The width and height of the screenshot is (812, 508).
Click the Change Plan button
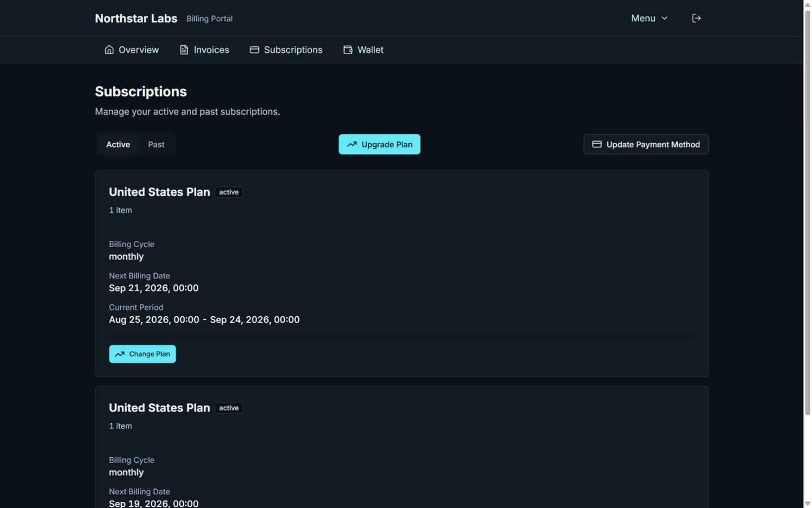tap(143, 354)
